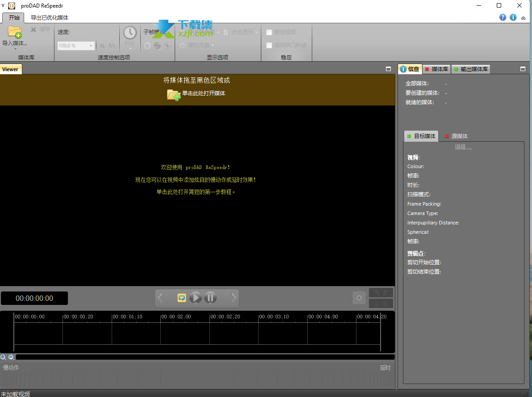Click the 清除 clear button
Image resolution: width=532 pixels, height=397 pixels.
tap(40, 29)
